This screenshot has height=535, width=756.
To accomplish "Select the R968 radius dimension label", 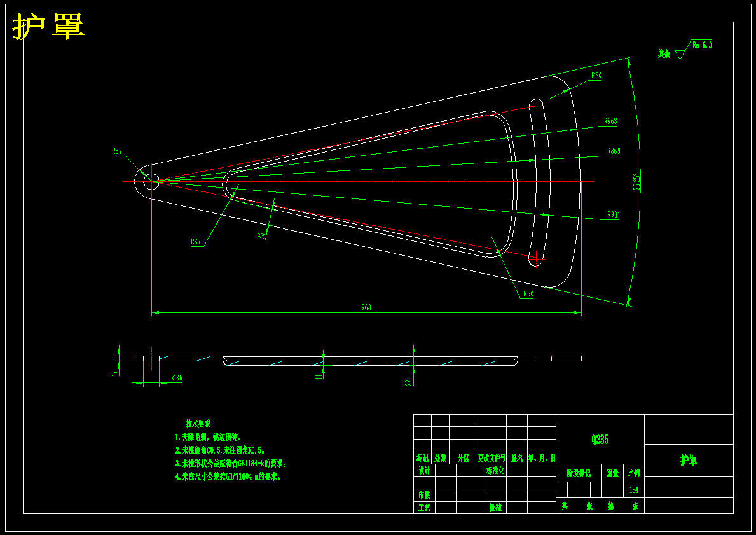I will 610,122.
